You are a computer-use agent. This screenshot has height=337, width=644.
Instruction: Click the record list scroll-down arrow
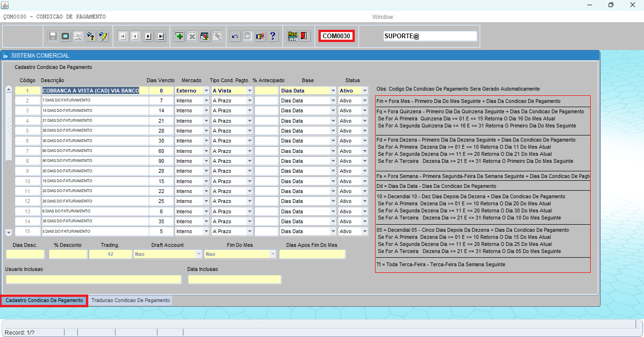8,232
